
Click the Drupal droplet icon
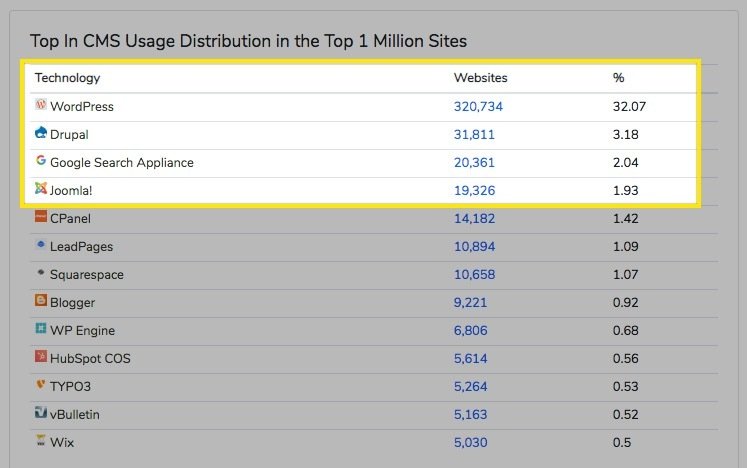tap(41, 132)
